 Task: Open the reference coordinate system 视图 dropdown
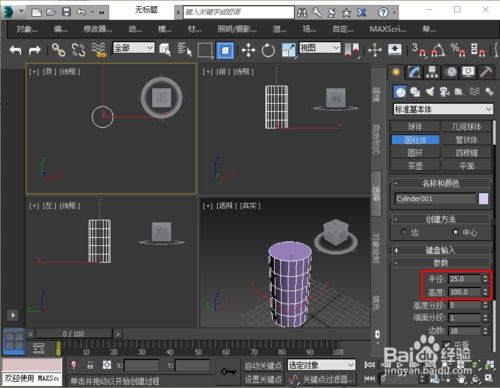tap(320, 48)
